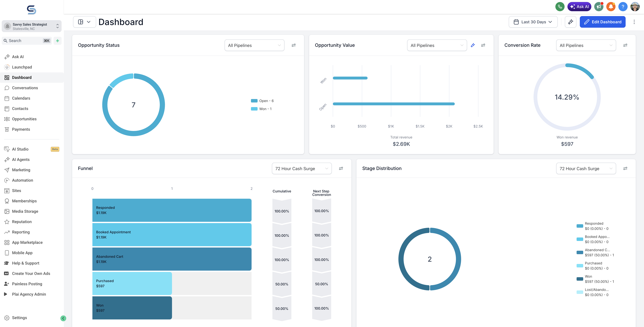644x327 pixels.
Task: Select Dashboard in the sidebar
Action: pos(32,77)
